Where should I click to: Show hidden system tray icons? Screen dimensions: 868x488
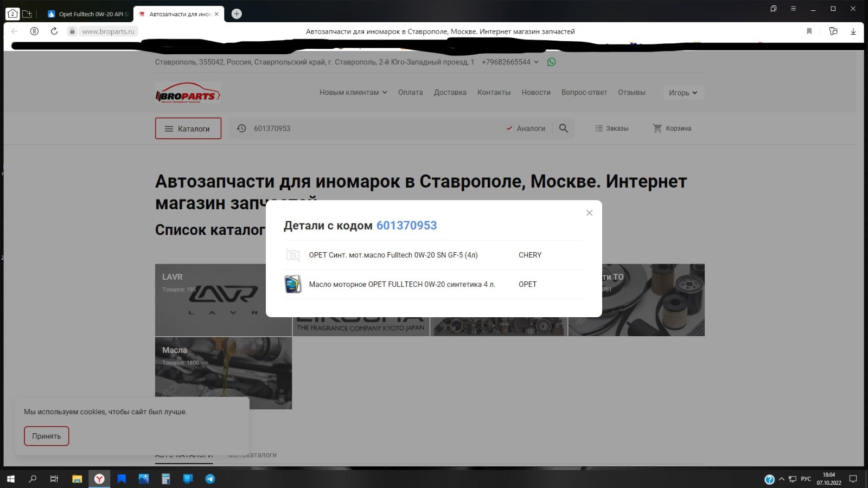[x=782, y=479]
